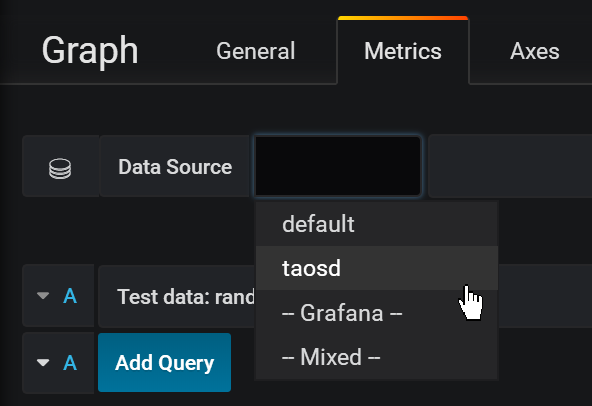
Task: Focus the Data Source search input
Action: (338, 166)
